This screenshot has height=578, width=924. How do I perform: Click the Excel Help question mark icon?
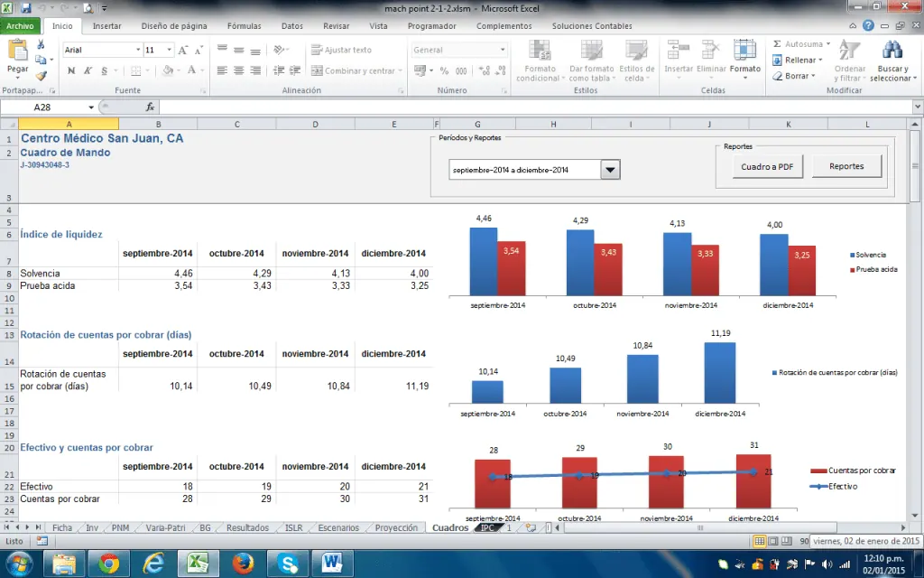click(868, 25)
